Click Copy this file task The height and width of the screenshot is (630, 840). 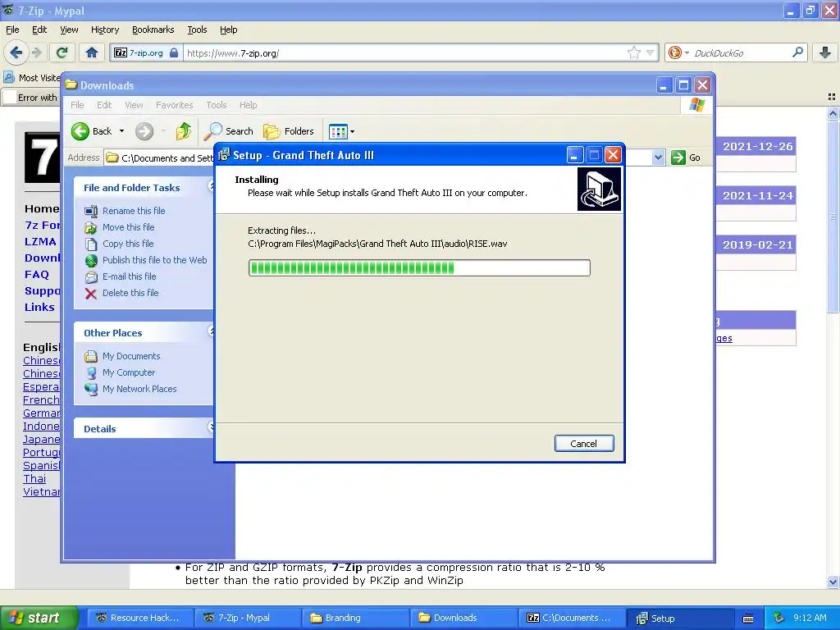[x=128, y=244]
